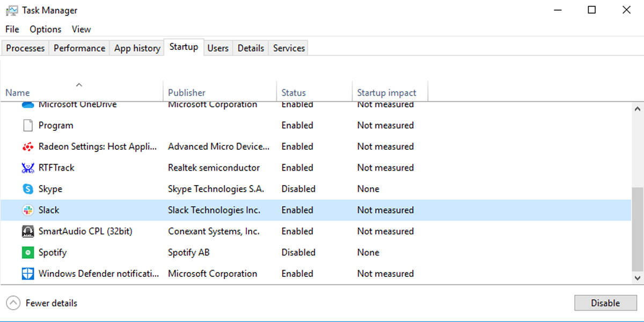Click the RTFTrack Realtek icon
Viewport: 644px width, 322px height.
[x=28, y=168]
